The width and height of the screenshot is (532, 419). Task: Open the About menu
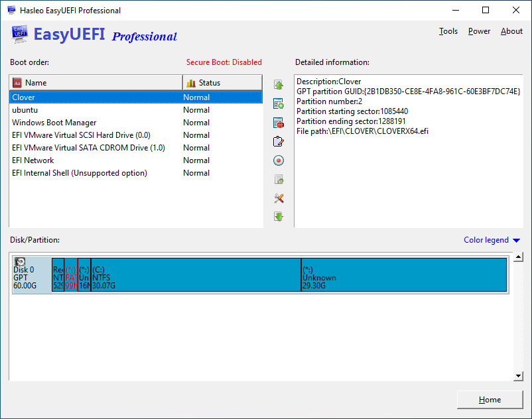(511, 31)
